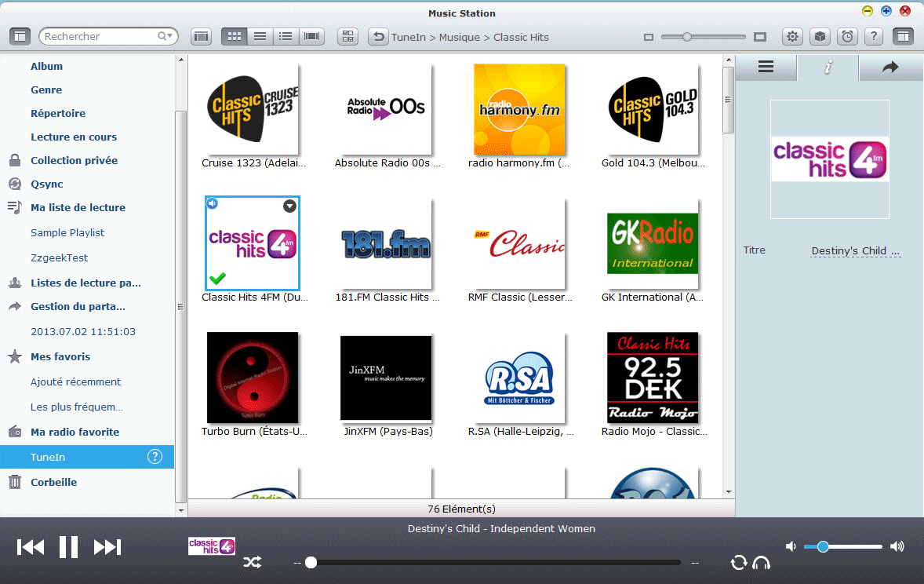
Task: Select 181.FM Classic Hits station
Action: coord(386,244)
